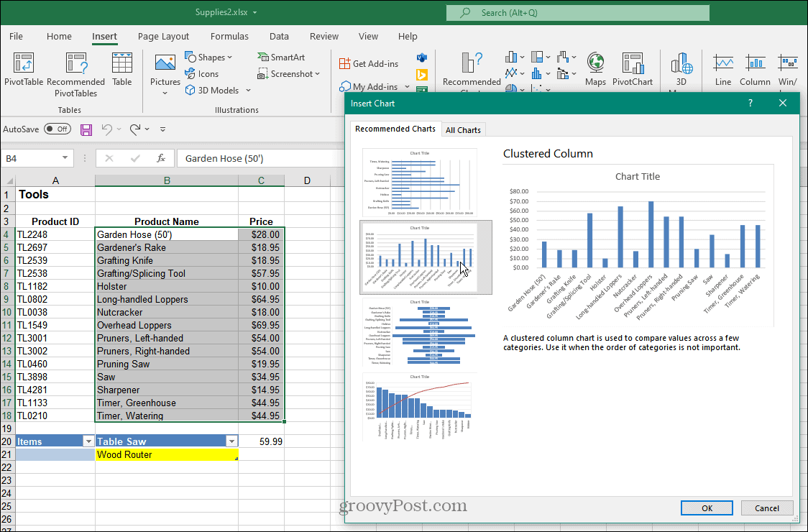Click the Visio Data Visualizer add-in icon
The width and height of the screenshot is (808, 532).
(x=422, y=58)
